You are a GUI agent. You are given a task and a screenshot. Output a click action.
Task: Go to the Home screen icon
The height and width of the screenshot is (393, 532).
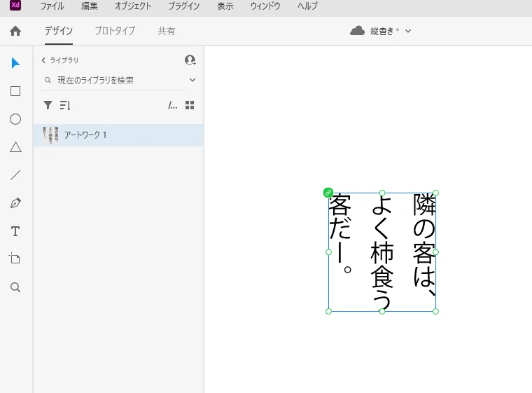[15, 31]
